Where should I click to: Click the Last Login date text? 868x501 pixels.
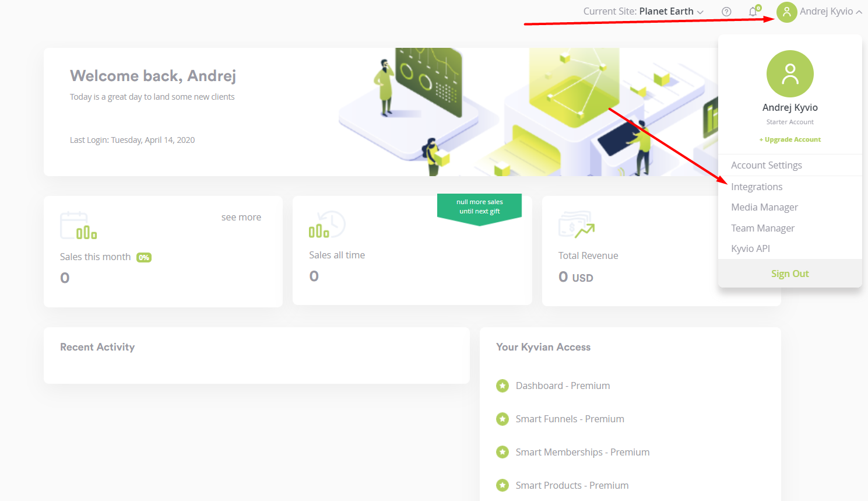coord(132,140)
